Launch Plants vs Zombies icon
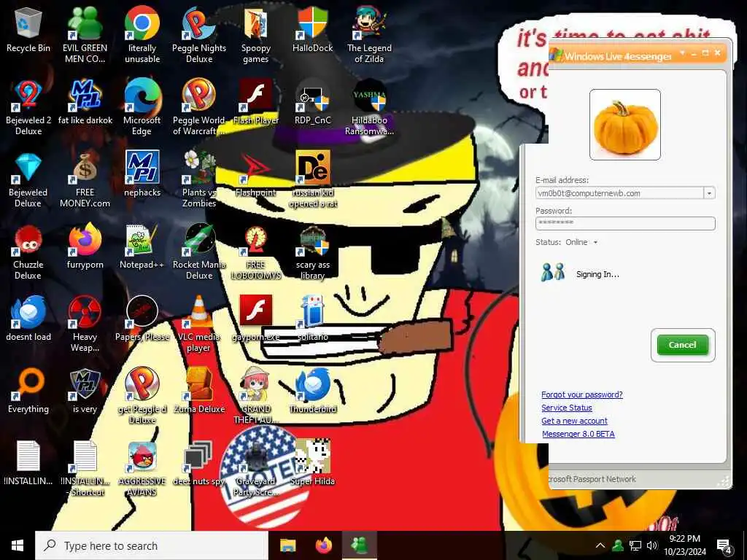This screenshot has width=747, height=560. (199, 179)
